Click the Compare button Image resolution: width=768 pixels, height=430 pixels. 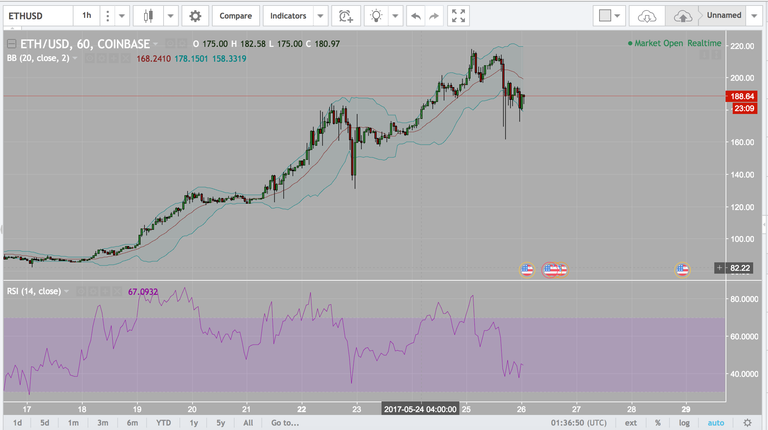(x=236, y=16)
